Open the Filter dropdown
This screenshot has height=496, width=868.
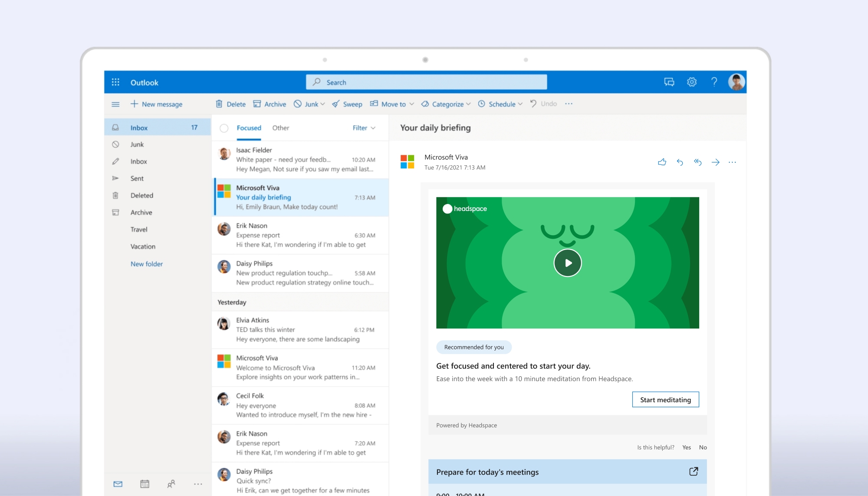364,128
